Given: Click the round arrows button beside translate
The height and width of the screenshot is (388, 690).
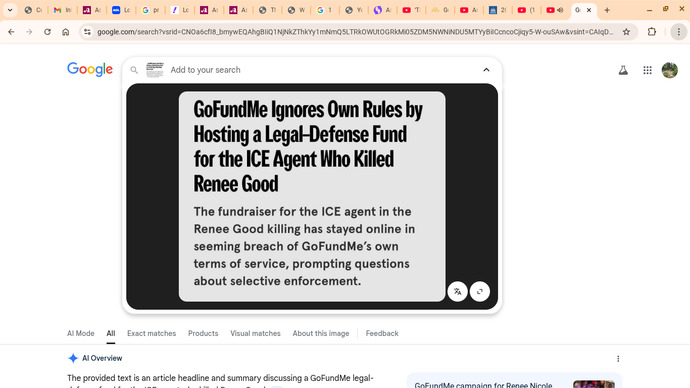Looking at the screenshot, I should [x=480, y=291].
